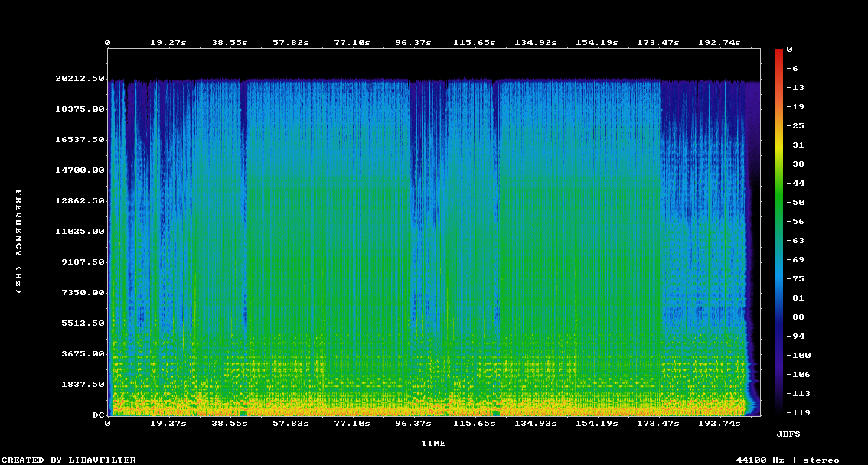The width and height of the screenshot is (868, 465).
Task: Click the TIME axis title
Action: pyautogui.click(x=433, y=443)
